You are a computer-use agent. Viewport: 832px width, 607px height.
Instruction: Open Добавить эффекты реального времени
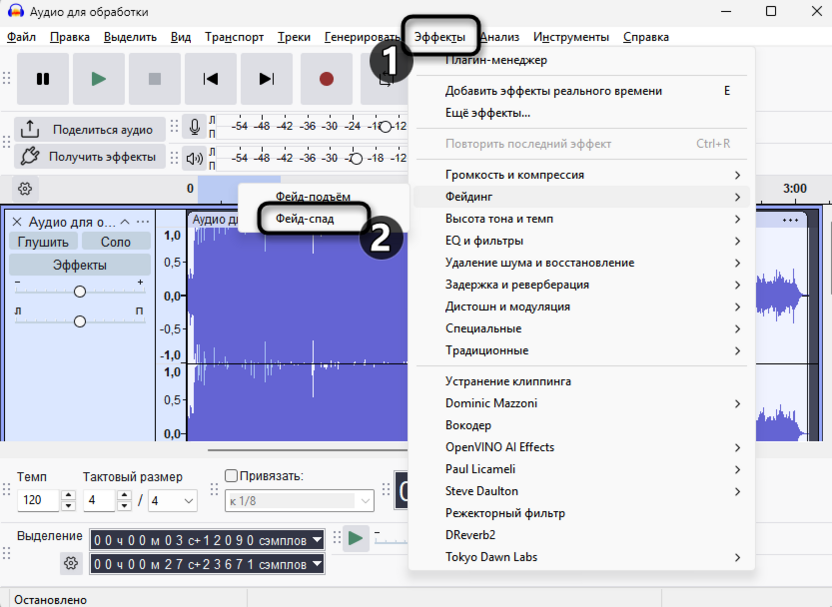tap(582, 91)
